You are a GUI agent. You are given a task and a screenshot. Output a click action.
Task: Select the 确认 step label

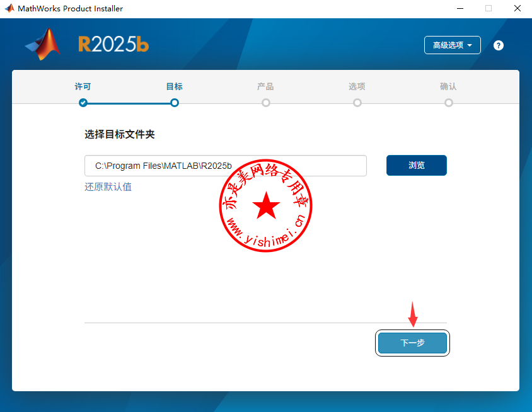(449, 87)
